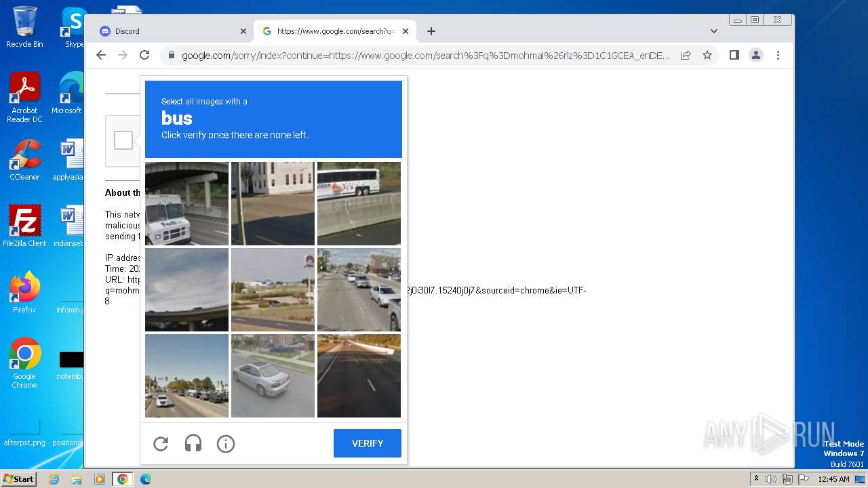
Task: Open Windows Media Player taskbar icon
Action: click(100, 479)
